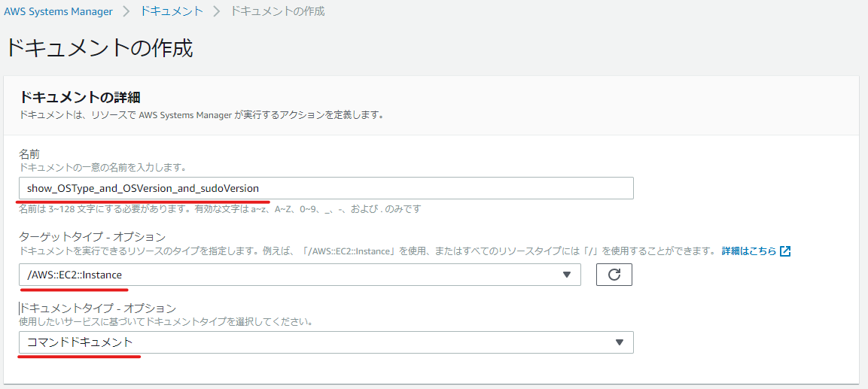868x389 pixels.
Task: Expand the ドキュメントタイプ dropdown showing コマンドドキュメント
Action: coord(326,342)
